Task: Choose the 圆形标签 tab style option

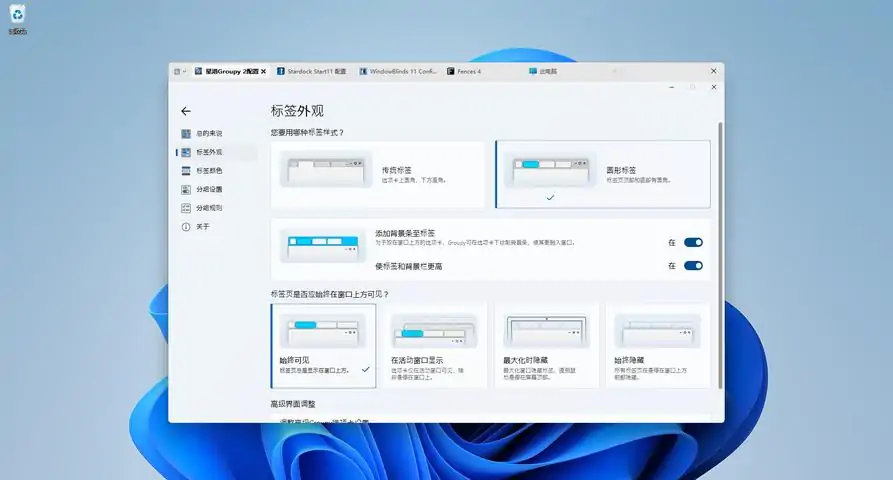Action: pos(602,174)
